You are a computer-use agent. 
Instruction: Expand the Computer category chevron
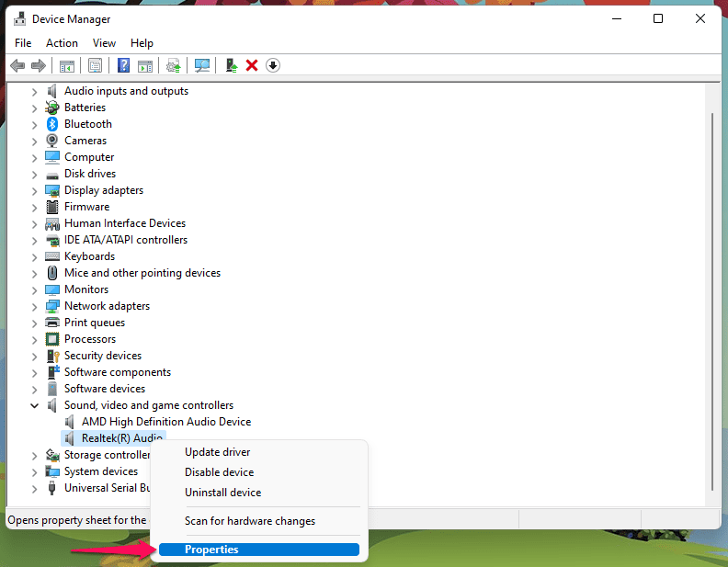(x=34, y=158)
